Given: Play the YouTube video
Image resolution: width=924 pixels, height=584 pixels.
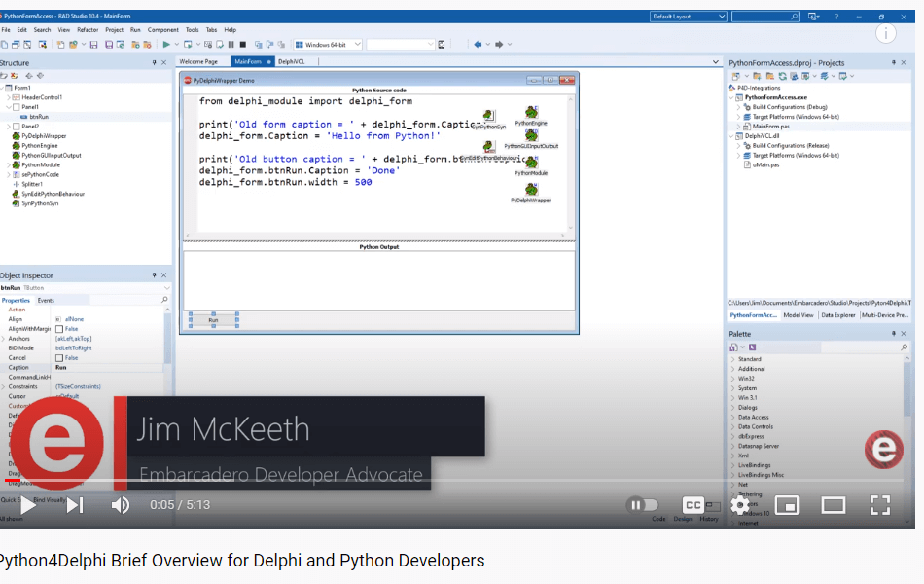Looking at the screenshot, I should 27,505.
